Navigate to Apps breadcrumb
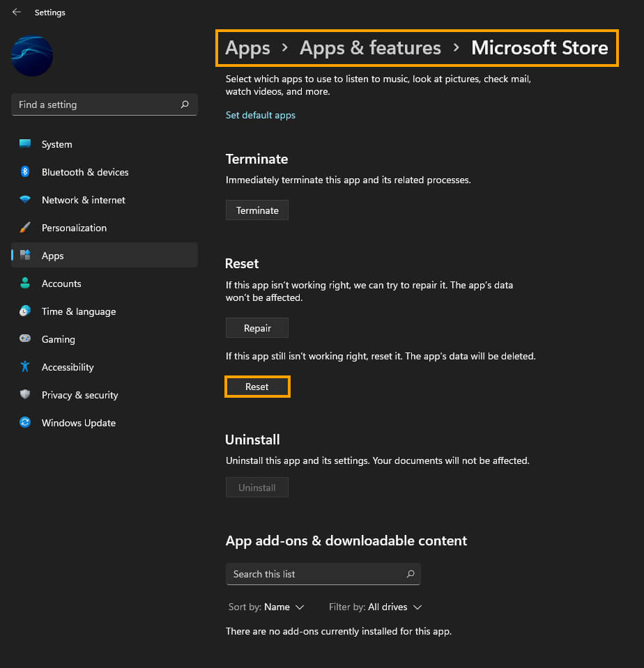The width and height of the screenshot is (644, 668). [247, 48]
